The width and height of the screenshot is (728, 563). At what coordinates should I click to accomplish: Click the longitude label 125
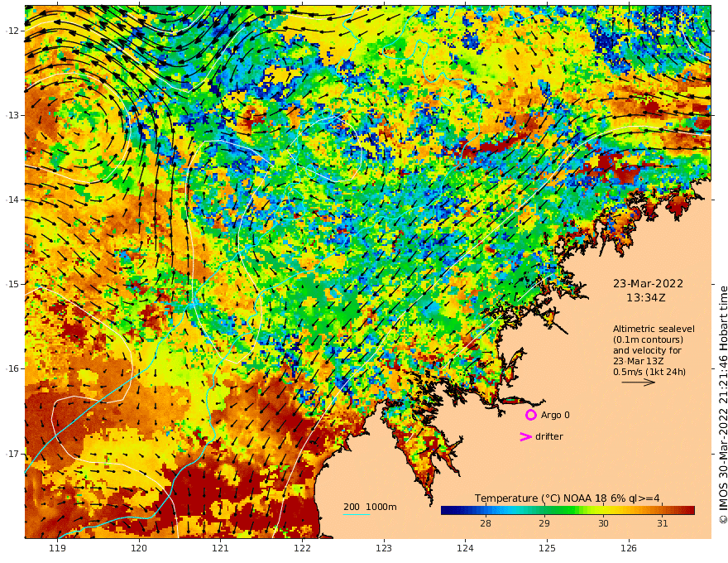tap(548, 548)
